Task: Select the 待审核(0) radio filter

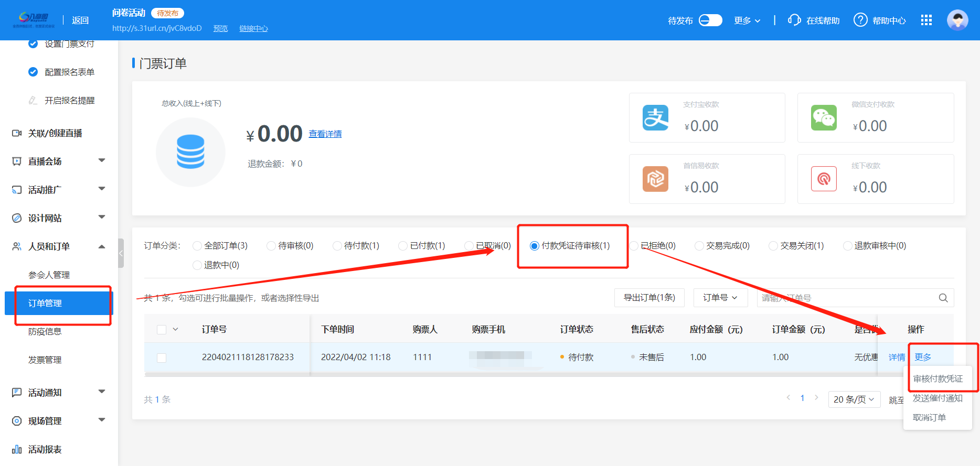Action: [x=271, y=246]
